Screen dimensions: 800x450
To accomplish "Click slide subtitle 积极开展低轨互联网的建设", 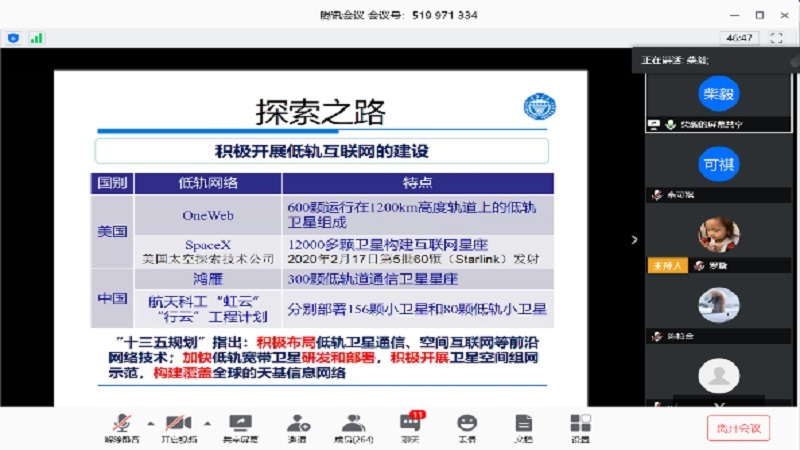I will tap(322, 152).
